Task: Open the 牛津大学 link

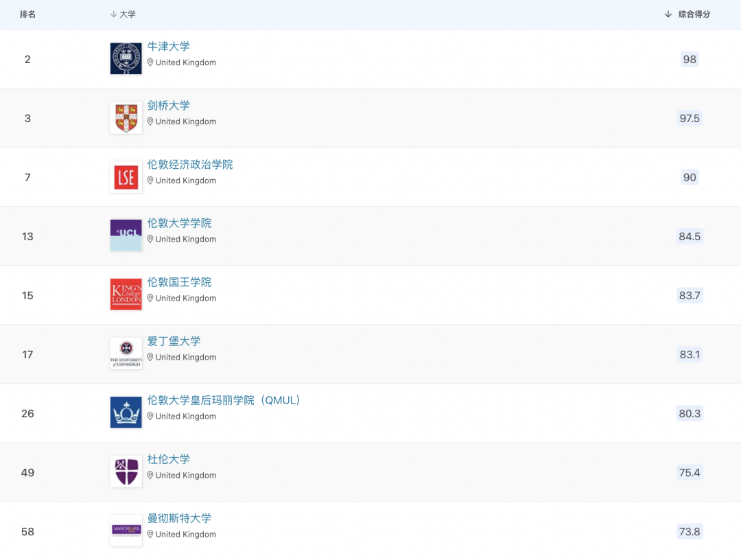Action: pyautogui.click(x=168, y=46)
